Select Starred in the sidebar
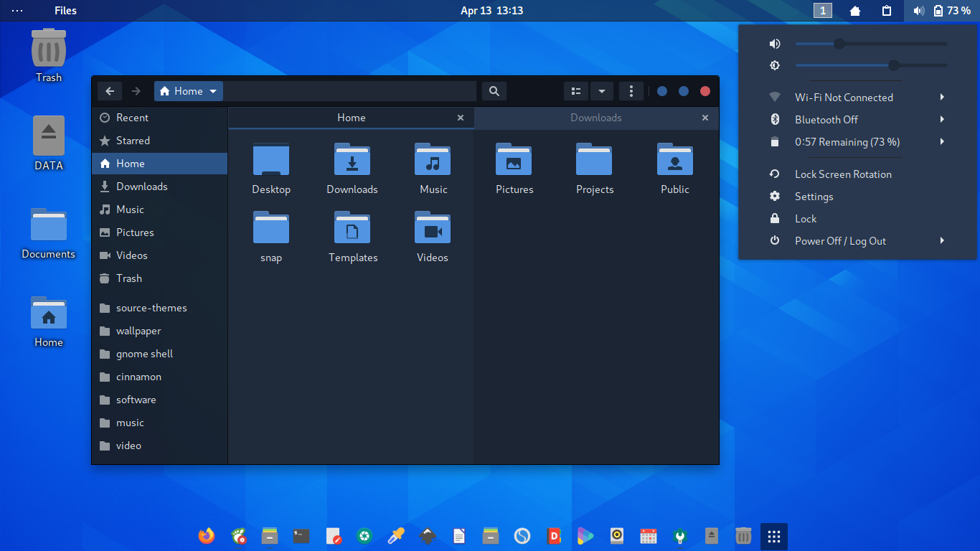The width and height of the screenshot is (980, 551). [159, 141]
